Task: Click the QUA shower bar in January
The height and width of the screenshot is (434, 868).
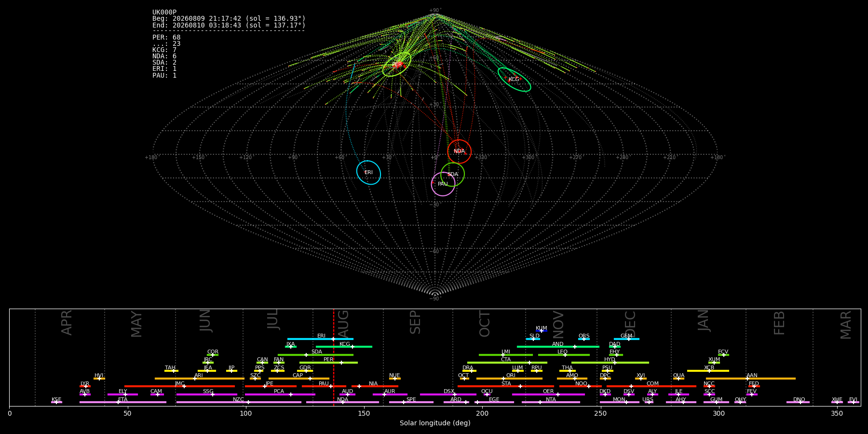Action: click(678, 379)
